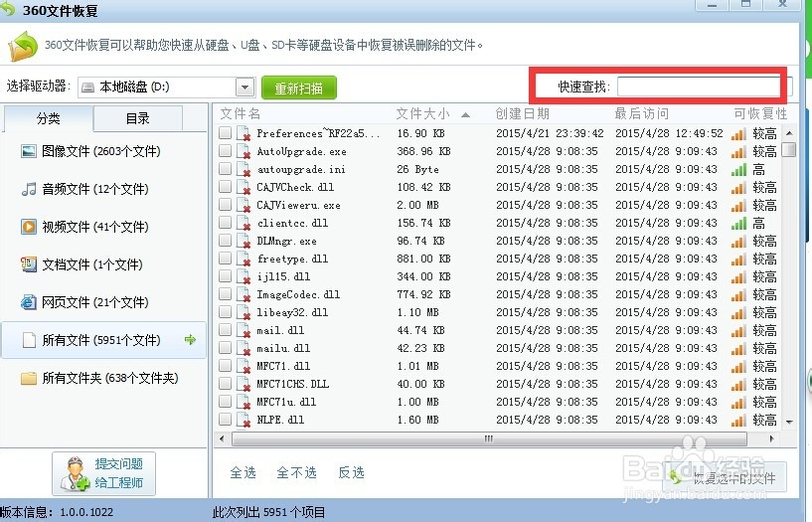Click the 本地磁盘 (D:) drive combo box
This screenshot has height=522, width=812.
coord(167,87)
